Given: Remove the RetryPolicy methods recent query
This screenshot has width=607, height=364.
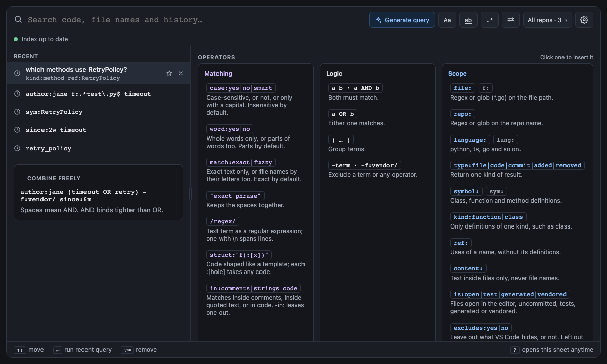Looking at the screenshot, I should tap(181, 73).
